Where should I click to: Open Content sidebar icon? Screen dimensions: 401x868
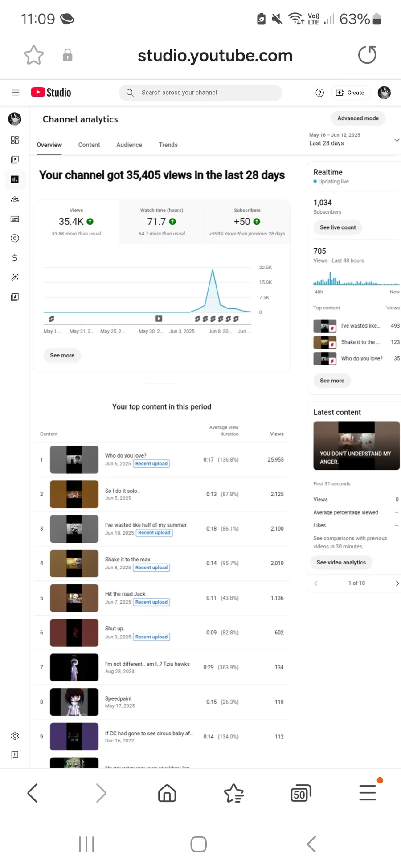(x=15, y=160)
